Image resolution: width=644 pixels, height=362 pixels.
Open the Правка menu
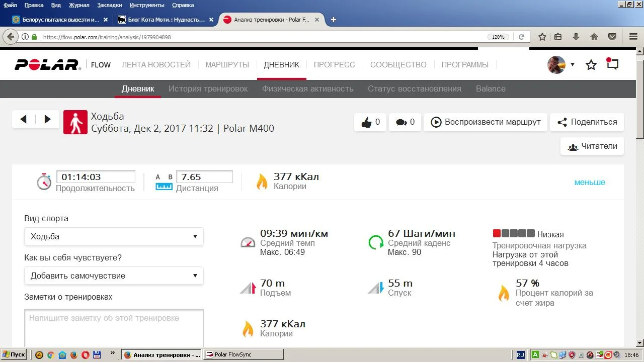pyautogui.click(x=34, y=5)
